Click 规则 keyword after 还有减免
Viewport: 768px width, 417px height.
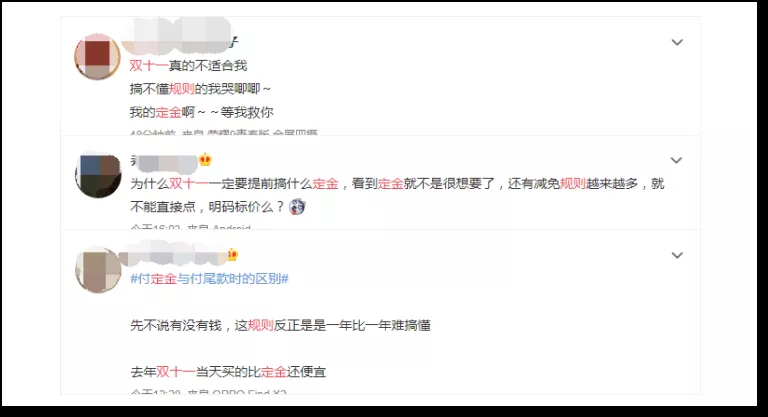[x=573, y=184]
